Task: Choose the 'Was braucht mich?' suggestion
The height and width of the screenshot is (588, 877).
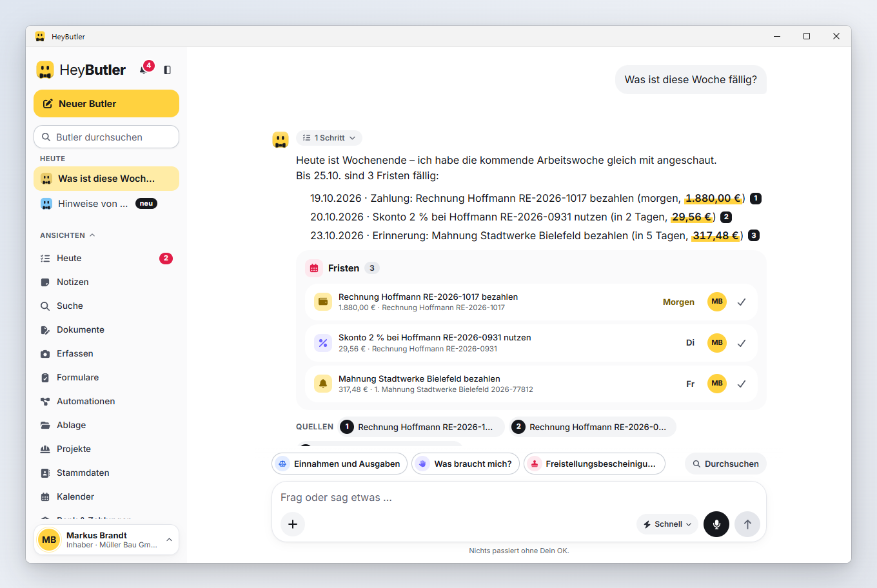Action: (466, 464)
